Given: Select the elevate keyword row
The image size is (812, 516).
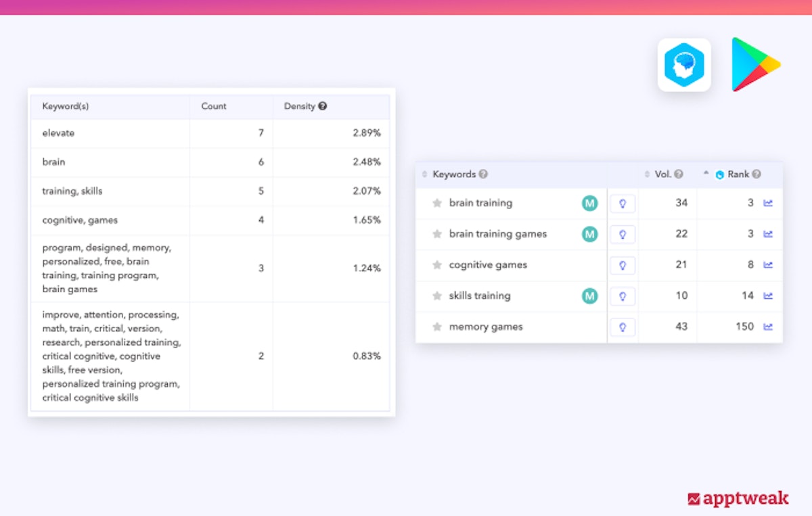Looking at the screenshot, I should click(x=58, y=133).
